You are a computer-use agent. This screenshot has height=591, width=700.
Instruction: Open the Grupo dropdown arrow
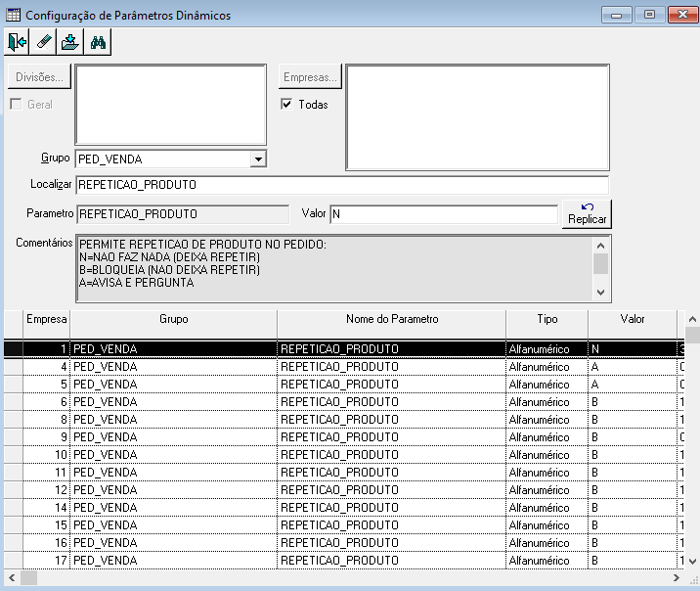(x=258, y=159)
